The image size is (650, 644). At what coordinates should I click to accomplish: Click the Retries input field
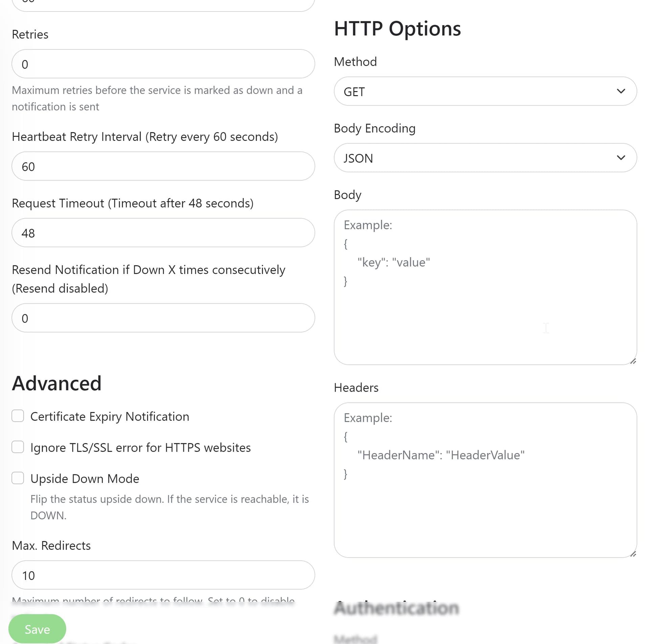(x=162, y=64)
